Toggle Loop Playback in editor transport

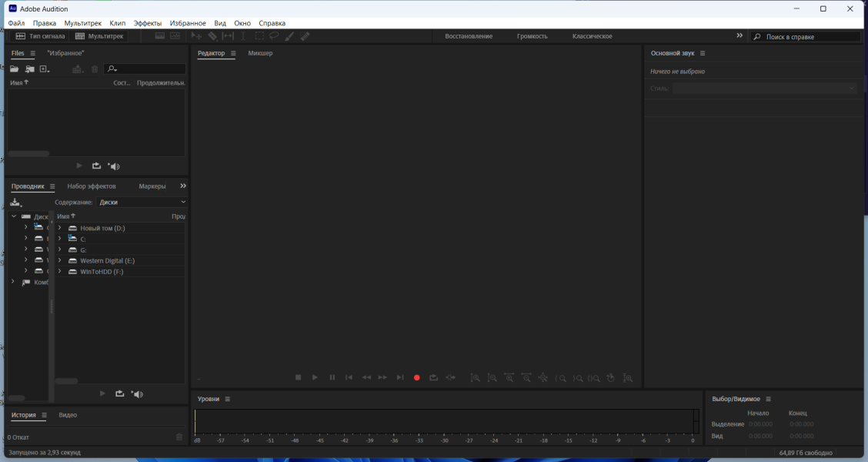coord(433,377)
